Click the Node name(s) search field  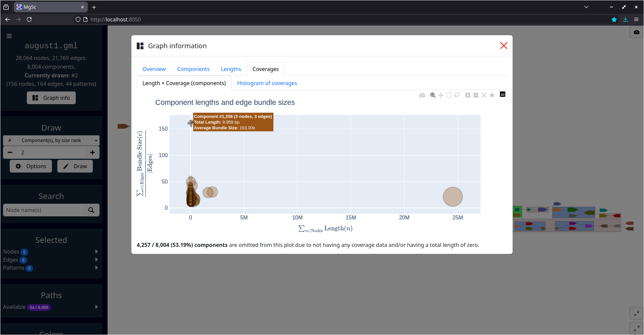pos(43,210)
